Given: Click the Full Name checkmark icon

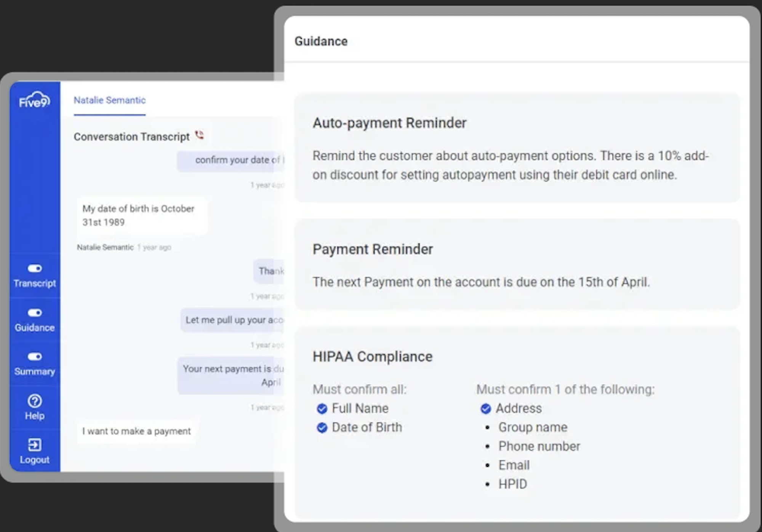Looking at the screenshot, I should pyautogui.click(x=322, y=409).
